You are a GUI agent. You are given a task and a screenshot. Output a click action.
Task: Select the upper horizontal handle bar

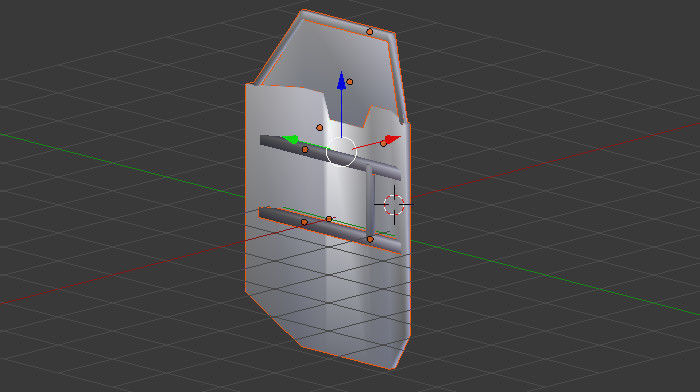[x=330, y=157]
